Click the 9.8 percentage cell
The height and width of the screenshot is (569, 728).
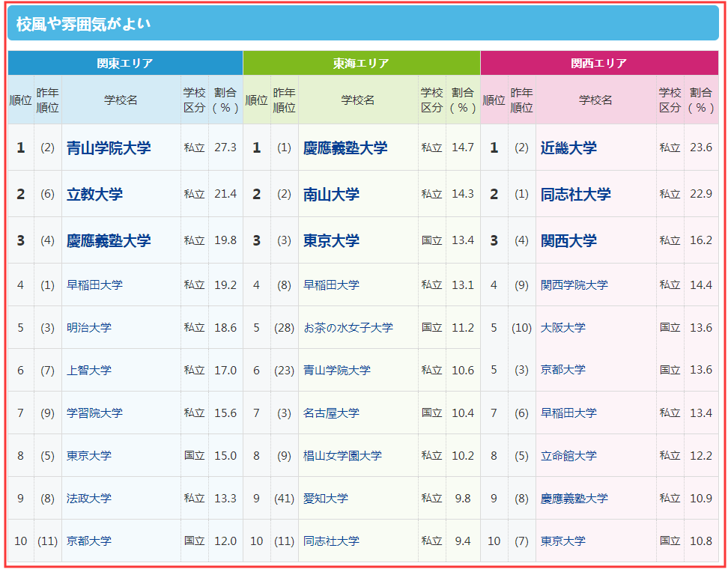463,499
